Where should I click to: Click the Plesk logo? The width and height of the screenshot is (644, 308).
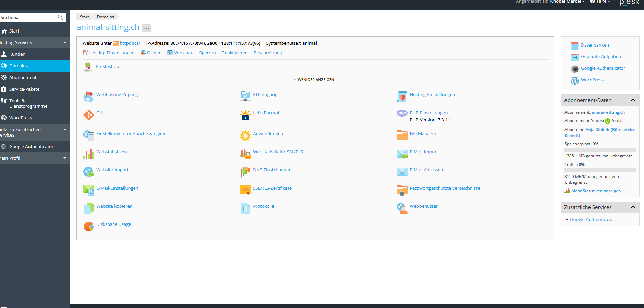(x=629, y=3)
